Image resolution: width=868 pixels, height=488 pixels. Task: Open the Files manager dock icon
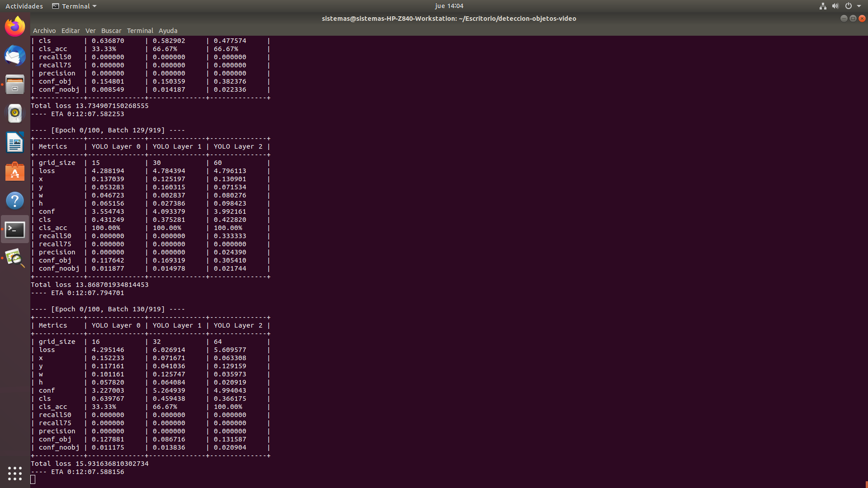tap(15, 84)
